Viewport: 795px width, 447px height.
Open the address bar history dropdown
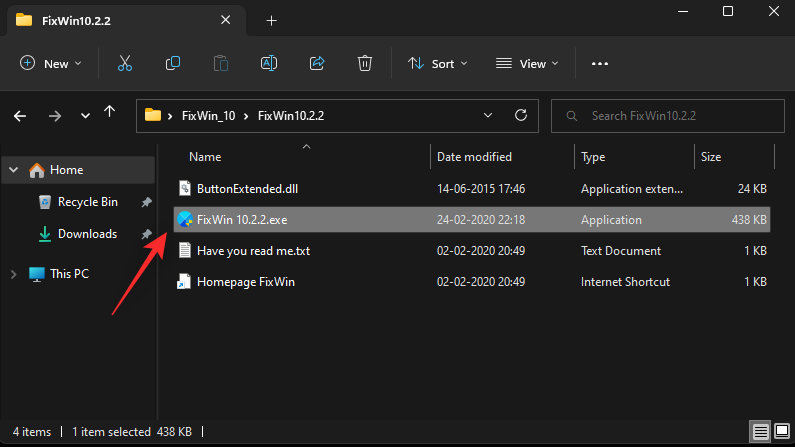[490, 115]
